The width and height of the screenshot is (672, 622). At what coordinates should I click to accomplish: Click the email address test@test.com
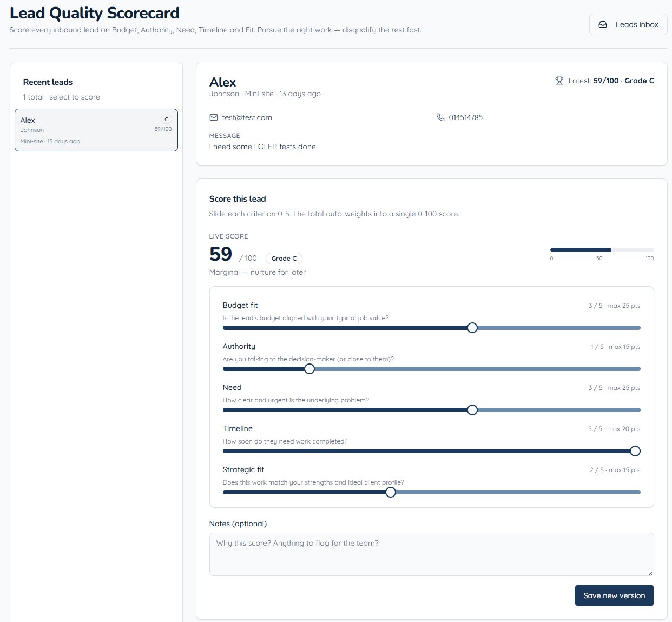pyautogui.click(x=247, y=117)
